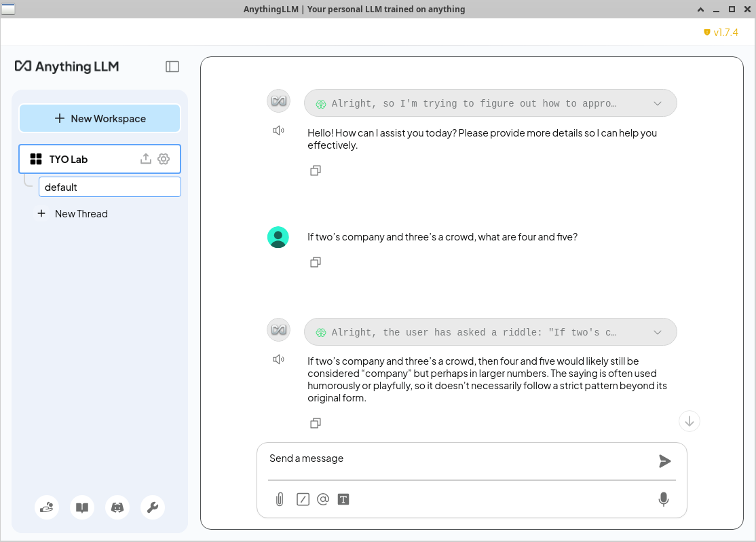The width and height of the screenshot is (756, 542).
Task: Open window menu icon in title bar
Action: (7, 9)
